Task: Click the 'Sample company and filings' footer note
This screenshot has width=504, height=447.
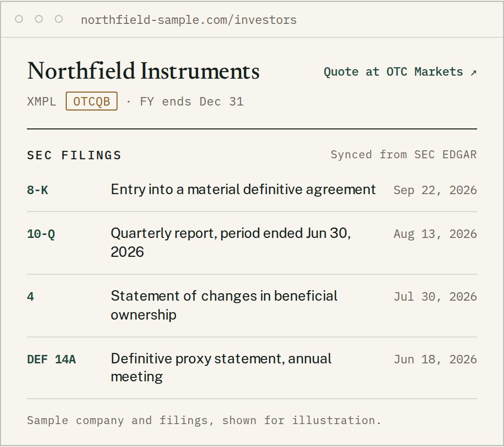Action: [204, 420]
